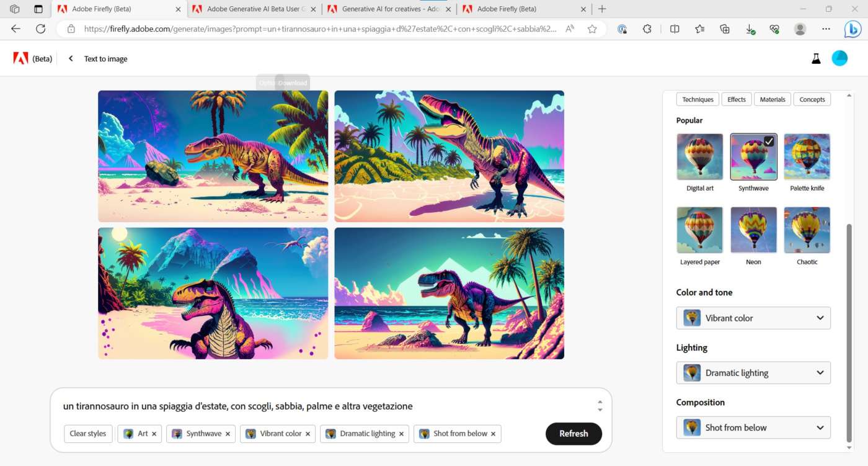Close the Generative AI for creatives tab

pos(448,9)
